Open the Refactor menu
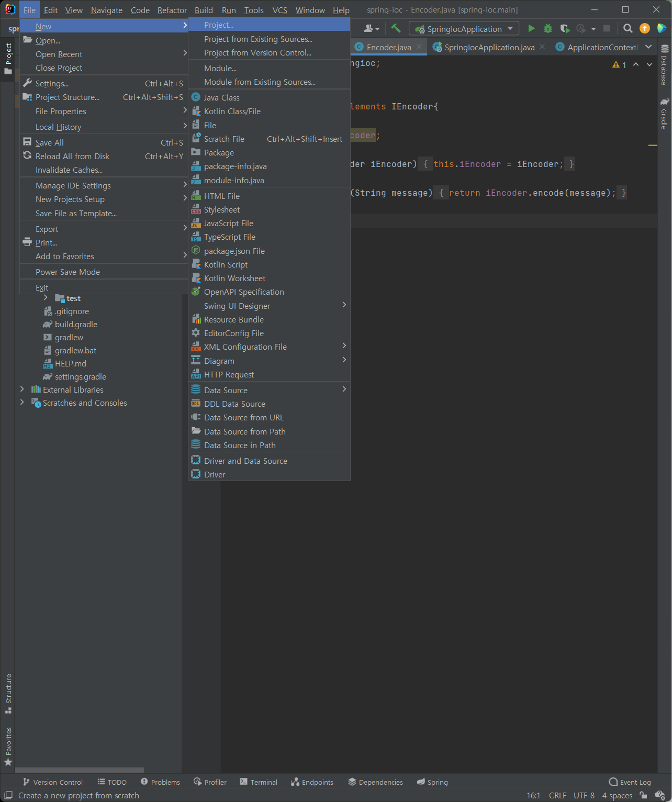Viewport: 672px width, 802px height. [172, 10]
